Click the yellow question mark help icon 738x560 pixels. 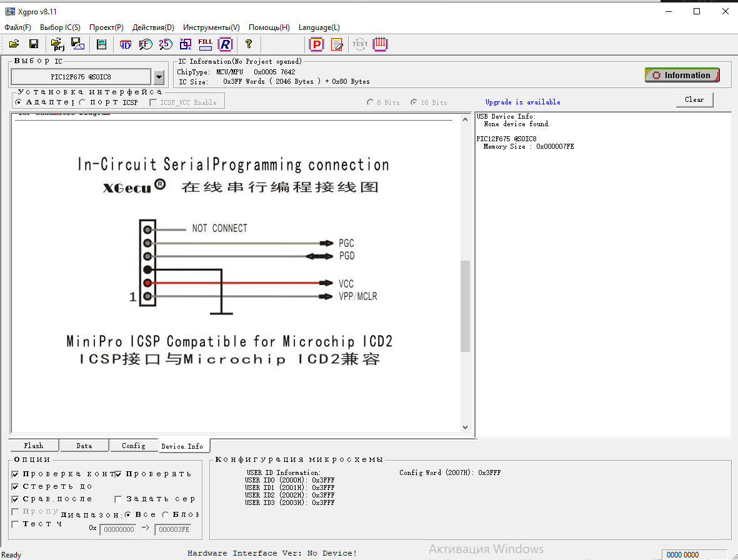point(249,44)
